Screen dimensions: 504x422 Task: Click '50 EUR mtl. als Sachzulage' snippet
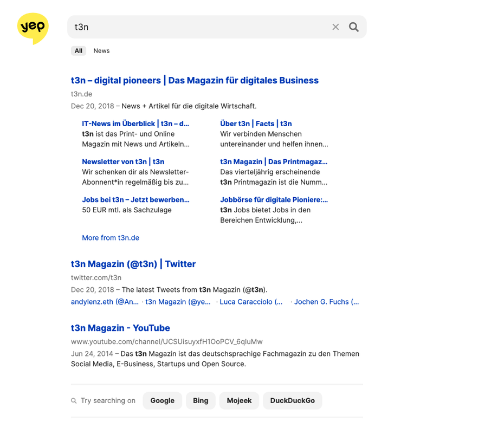127,210
